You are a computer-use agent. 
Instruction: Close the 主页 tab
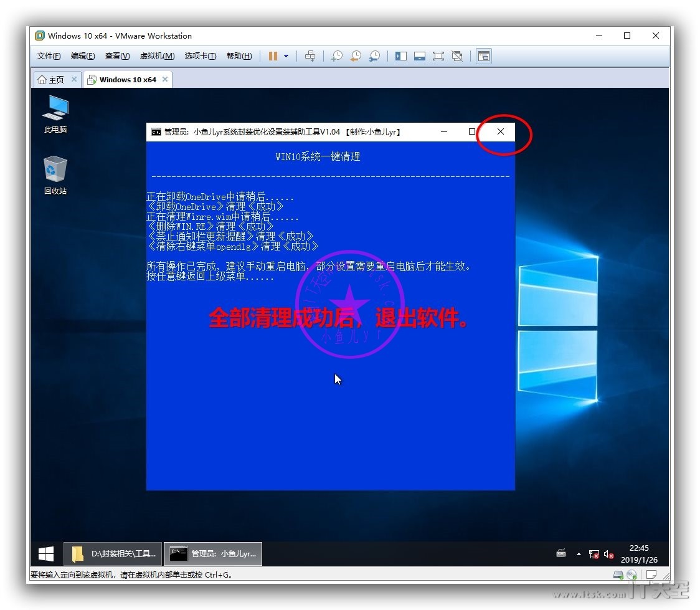tap(74, 79)
